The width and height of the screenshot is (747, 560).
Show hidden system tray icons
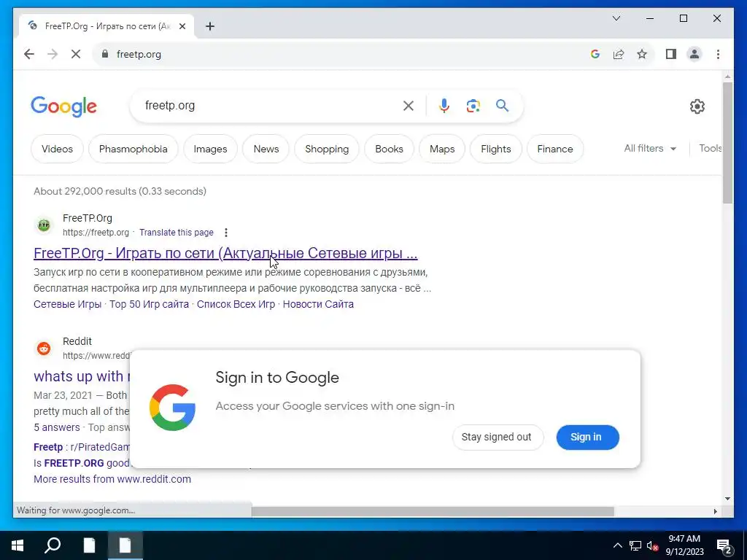(x=617, y=545)
